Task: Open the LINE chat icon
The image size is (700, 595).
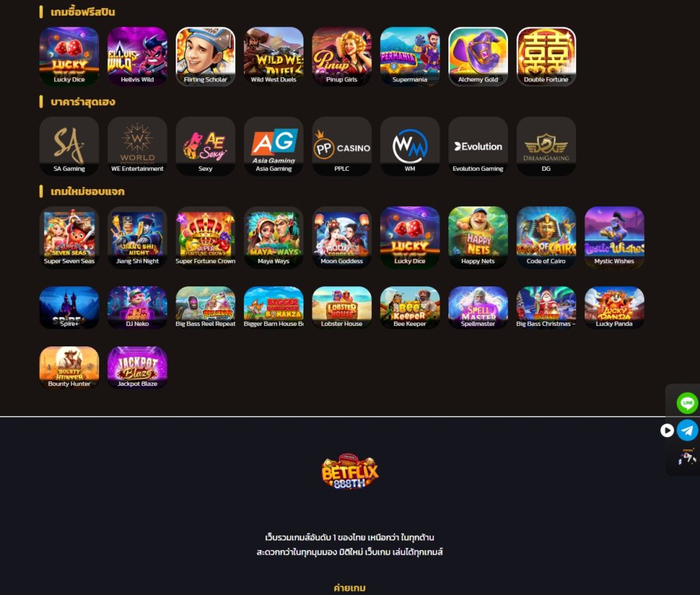Action: 688,403
